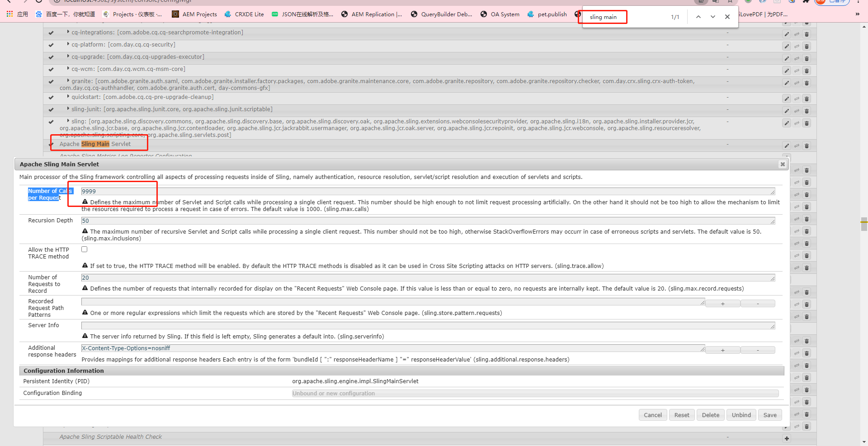Delete cq-upgrade configuration via trash icon
The image size is (868, 446).
807,59
